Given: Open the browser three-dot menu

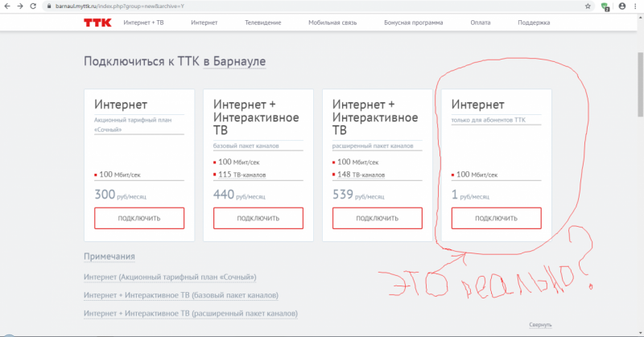Looking at the screenshot, I should [635, 6].
